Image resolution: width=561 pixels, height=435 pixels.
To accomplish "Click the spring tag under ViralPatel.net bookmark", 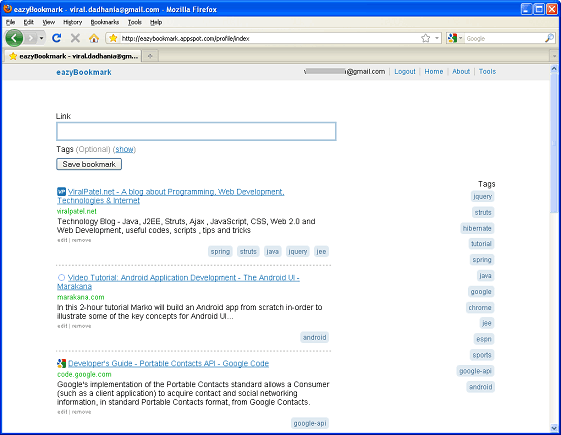I will click(220, 251).
